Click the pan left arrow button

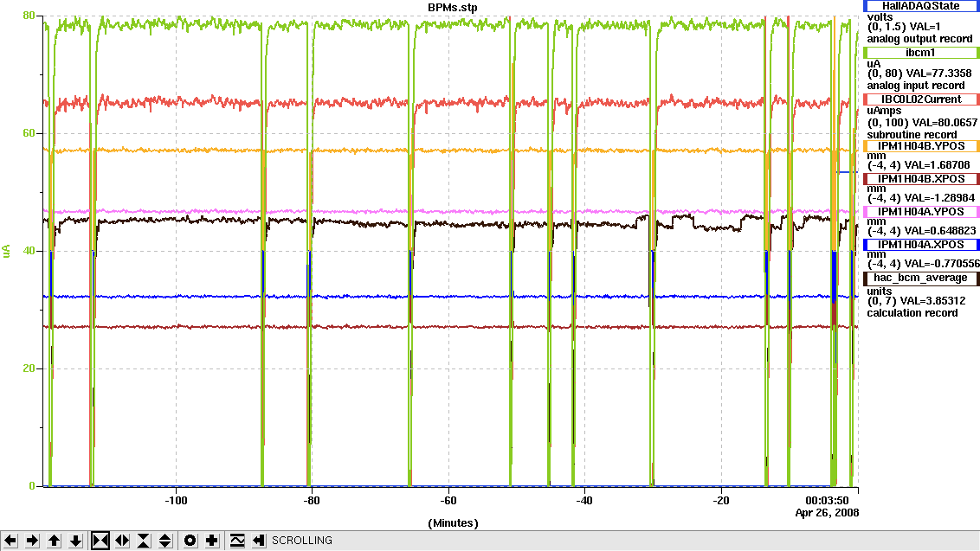[x=10, y=541]
